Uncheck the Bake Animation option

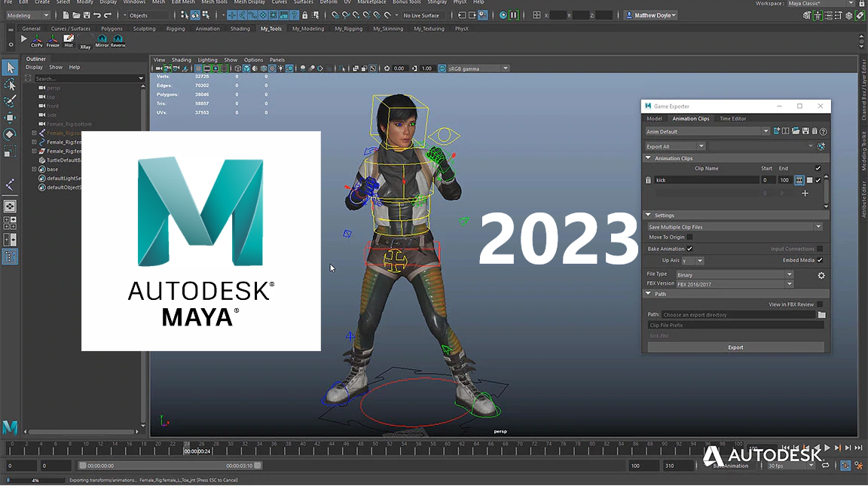coord(689,249)
